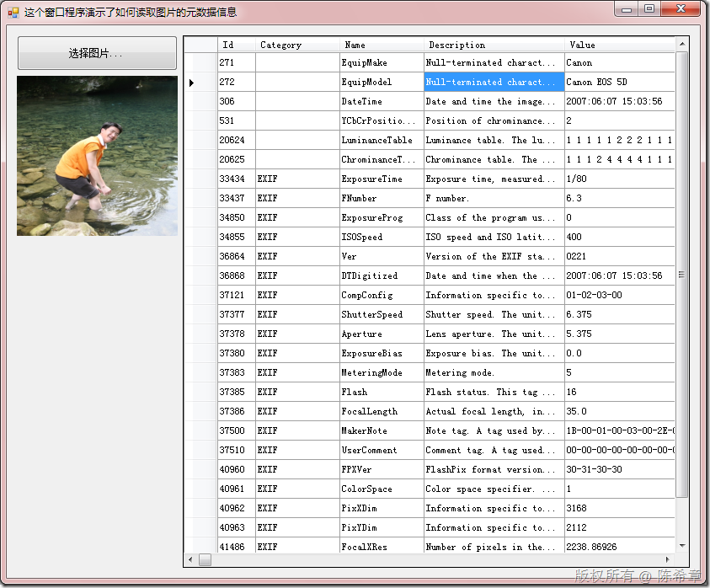Click the LuminanceTable name cell
The image size is (710, 588).
pyautogui.click(x=382, y=141)
